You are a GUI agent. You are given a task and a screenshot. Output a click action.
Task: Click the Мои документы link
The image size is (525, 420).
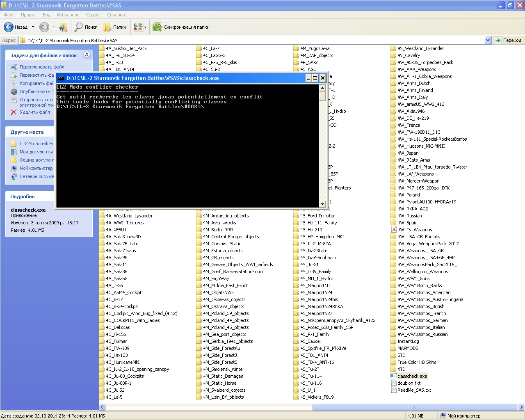[36, 152]
